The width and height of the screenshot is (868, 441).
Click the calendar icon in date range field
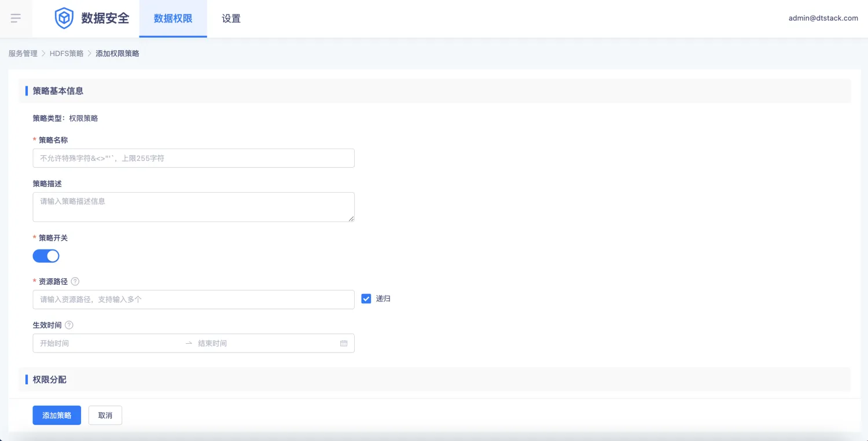(344, 343)
